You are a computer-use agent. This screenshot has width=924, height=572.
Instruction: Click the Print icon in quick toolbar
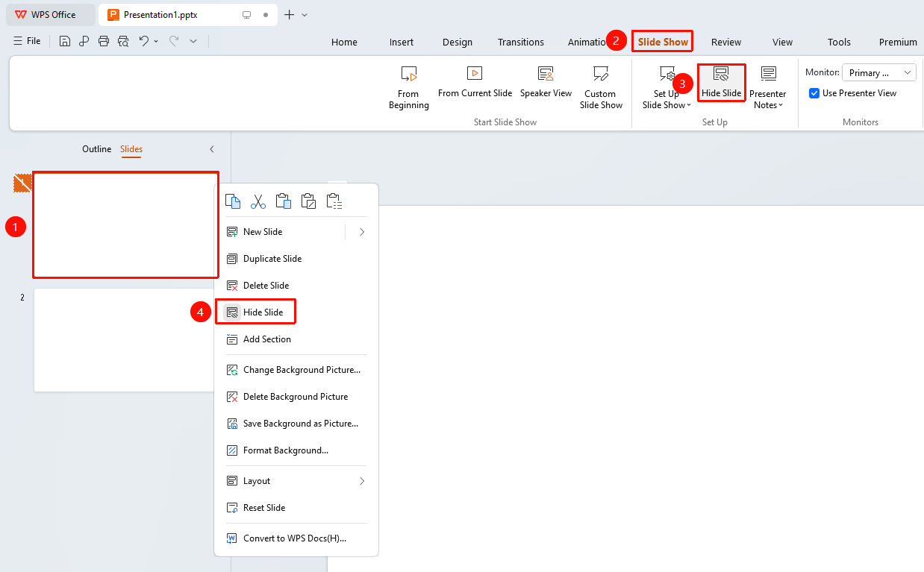click(x=104, y=42)
